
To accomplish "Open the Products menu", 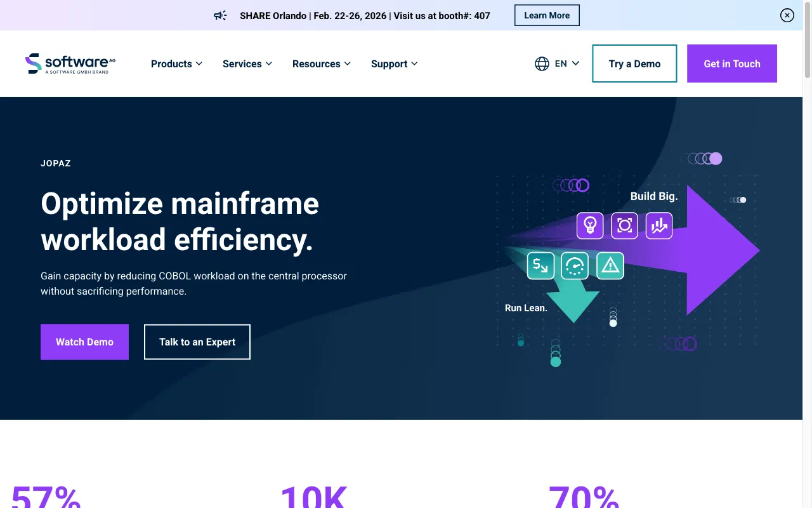I will coord(176,63).
